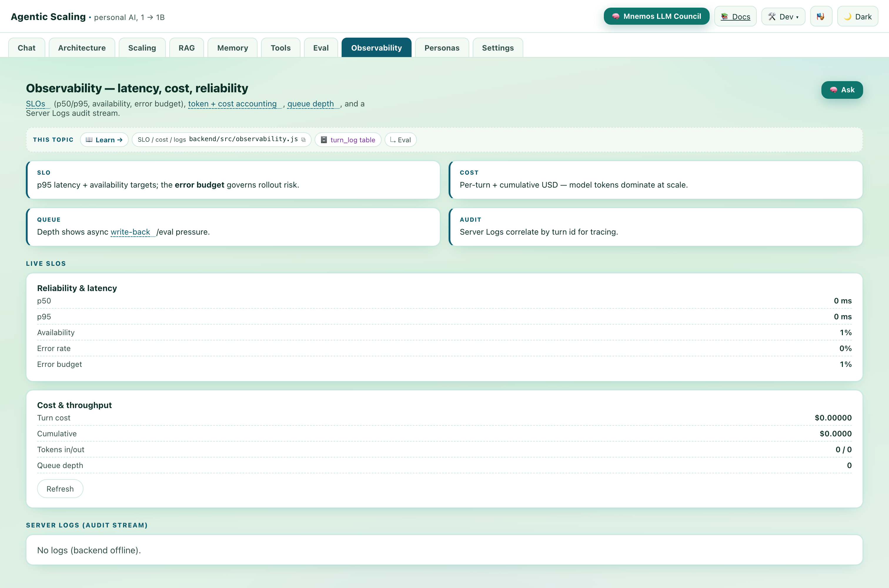Switch to the Architecture tab
This screenshot has width=889, height=588.
pos(82,48)
